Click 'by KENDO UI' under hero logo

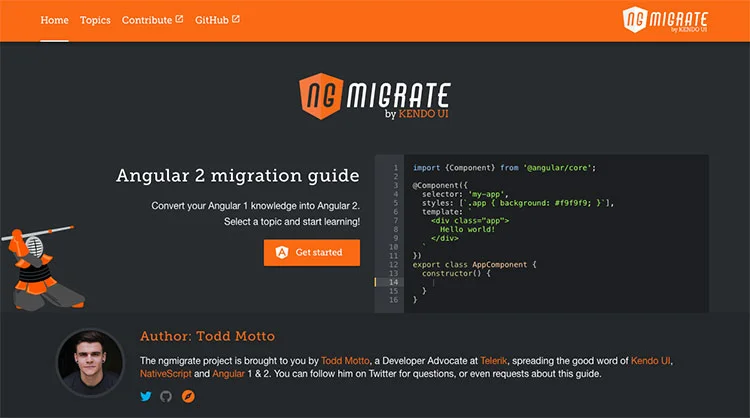click(x=417, y=114)
